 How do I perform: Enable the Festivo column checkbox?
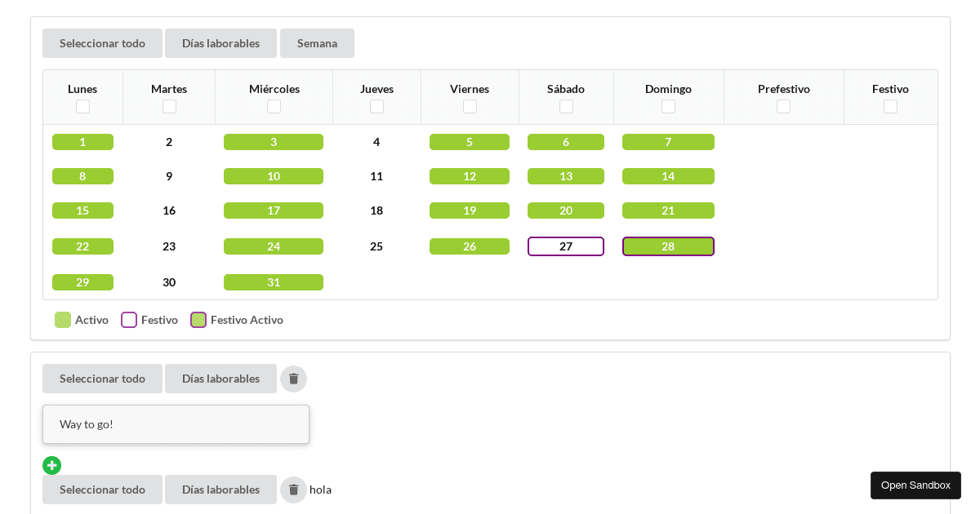click(x=890, y=106)
